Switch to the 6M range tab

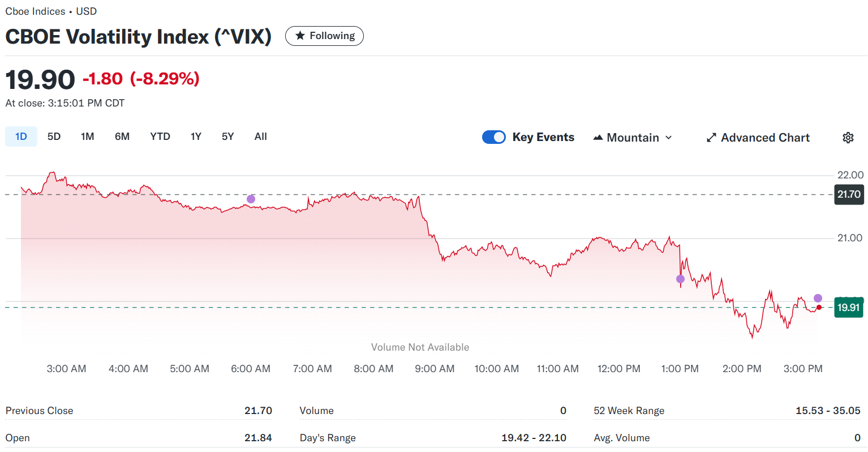pos(122,137)
